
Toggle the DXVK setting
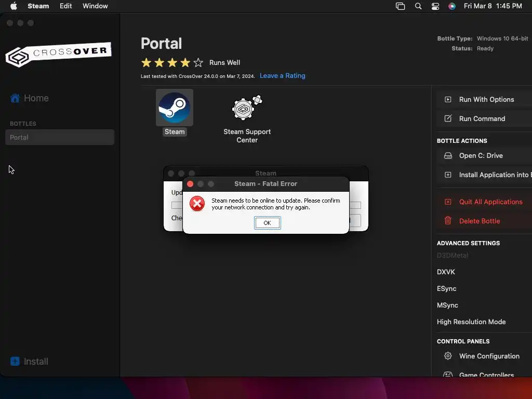(446, 272)
